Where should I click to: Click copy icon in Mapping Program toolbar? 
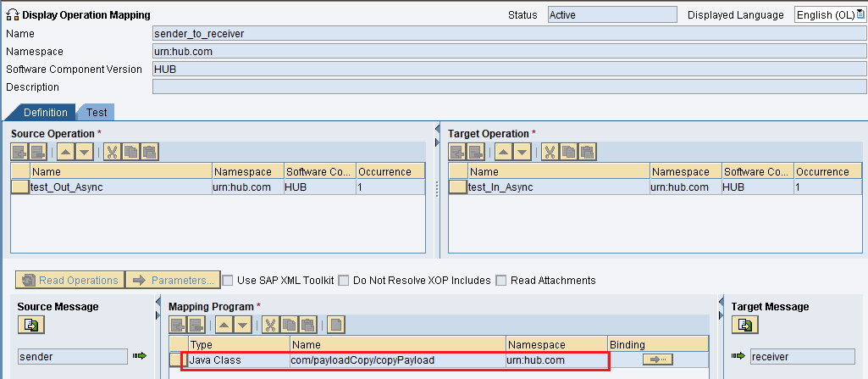point(290,325)
